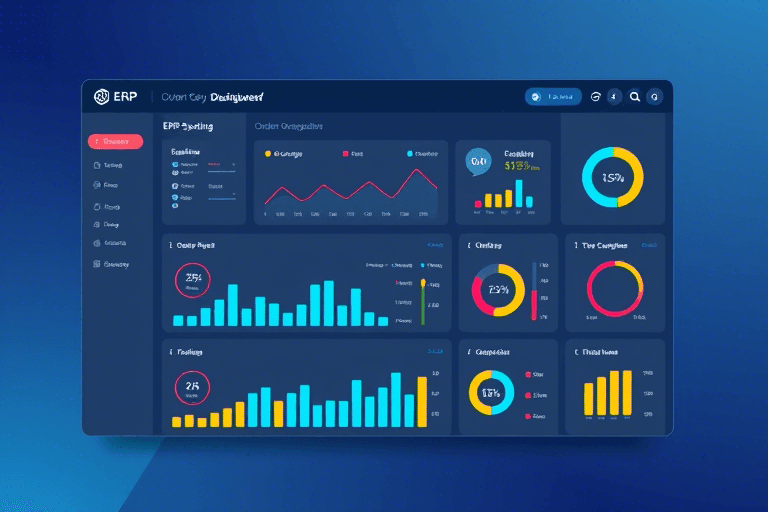Click the refresh icon beside the blue pill button

pyautogui.click(x=597, y=97)
